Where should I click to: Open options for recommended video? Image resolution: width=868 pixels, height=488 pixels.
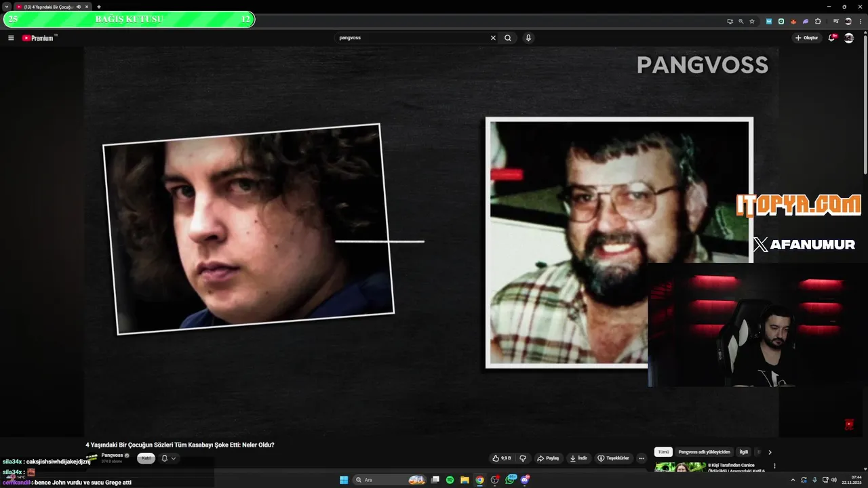[x=774, y=466]
